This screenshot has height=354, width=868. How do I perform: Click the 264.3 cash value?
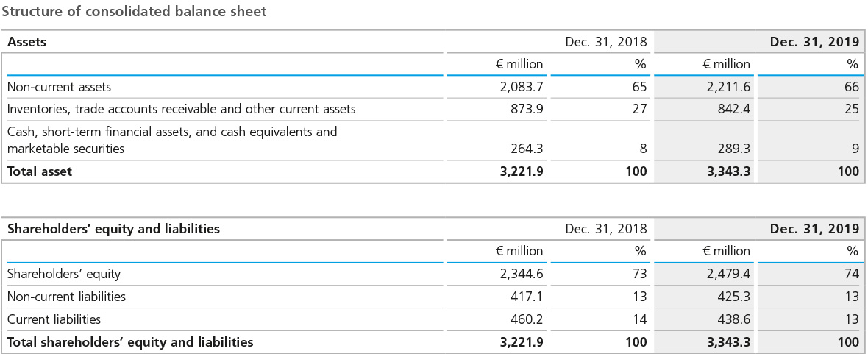tap(527, 149)
